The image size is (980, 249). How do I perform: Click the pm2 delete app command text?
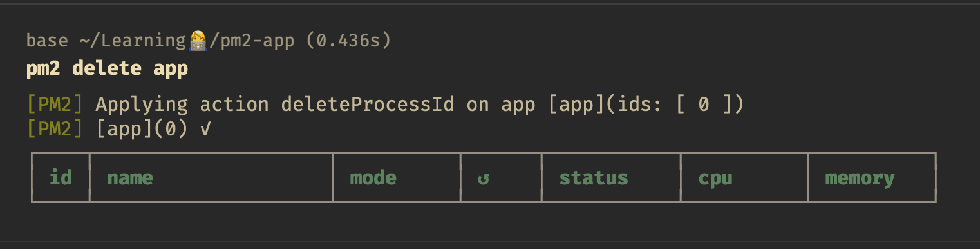click(107, 68)
